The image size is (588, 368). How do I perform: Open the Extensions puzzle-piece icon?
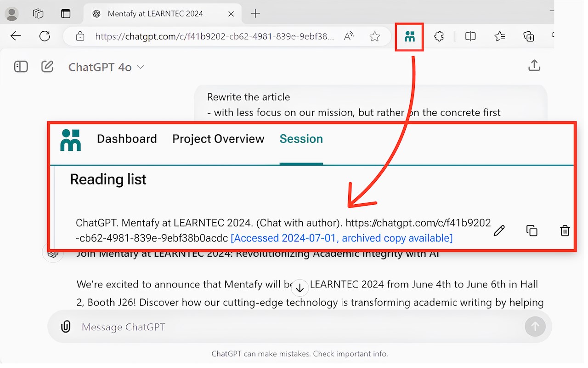pyautogui.click(x=439, y=36)
